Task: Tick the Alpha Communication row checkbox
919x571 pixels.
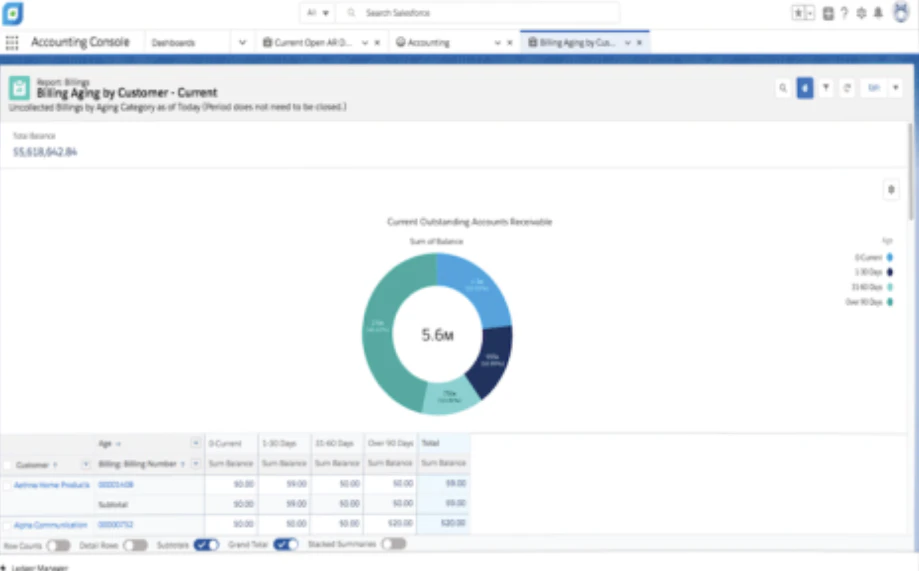Action: pyautogui.click(x=7, y=525)
